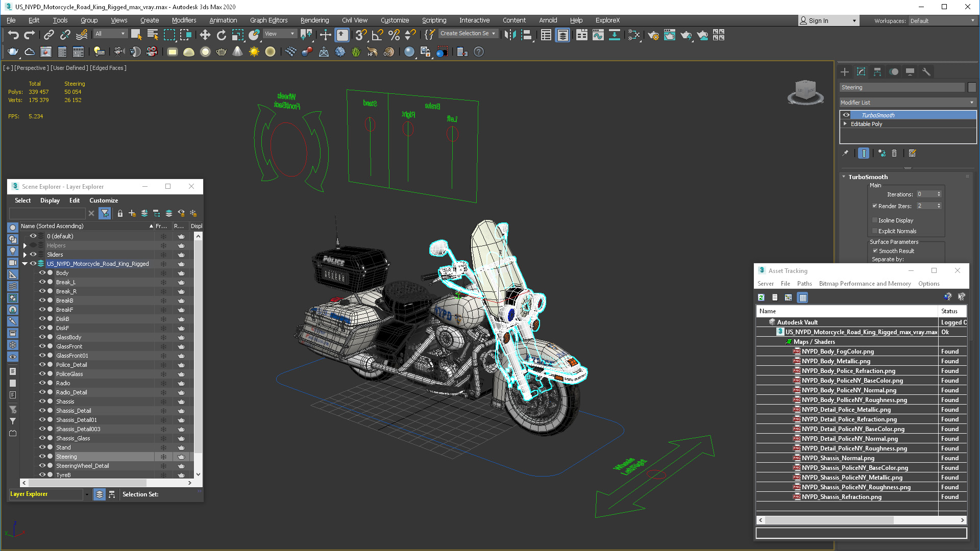Open Customize menu in Scene Explorer
Screen dimensions: 980x551
(104, 201)
